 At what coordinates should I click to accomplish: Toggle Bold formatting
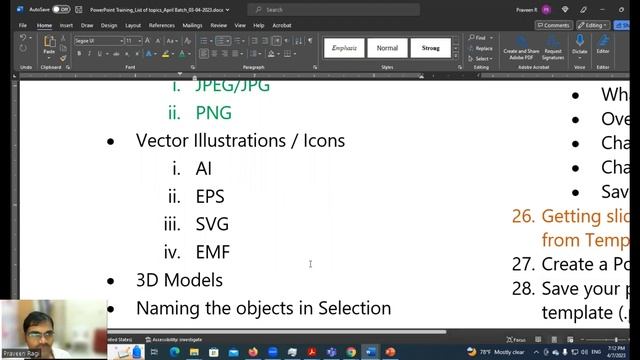coord(79,54)
